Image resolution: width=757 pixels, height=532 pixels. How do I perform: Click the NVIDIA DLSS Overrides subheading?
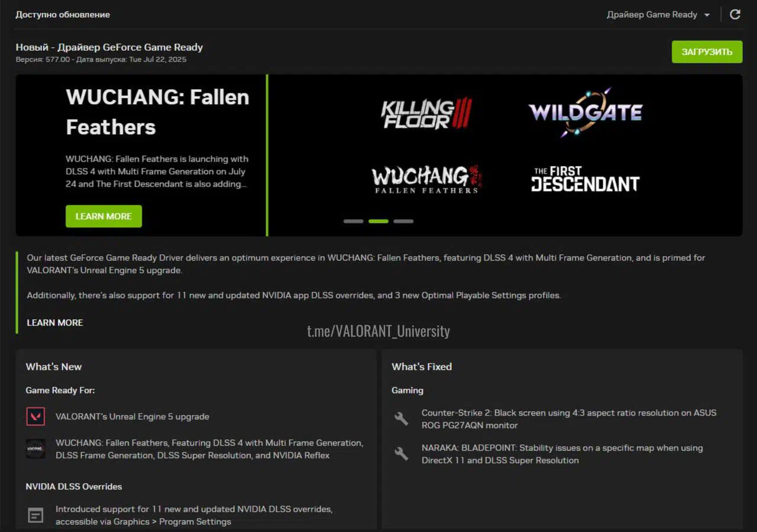pyautogui.click(x=74, y=486)
